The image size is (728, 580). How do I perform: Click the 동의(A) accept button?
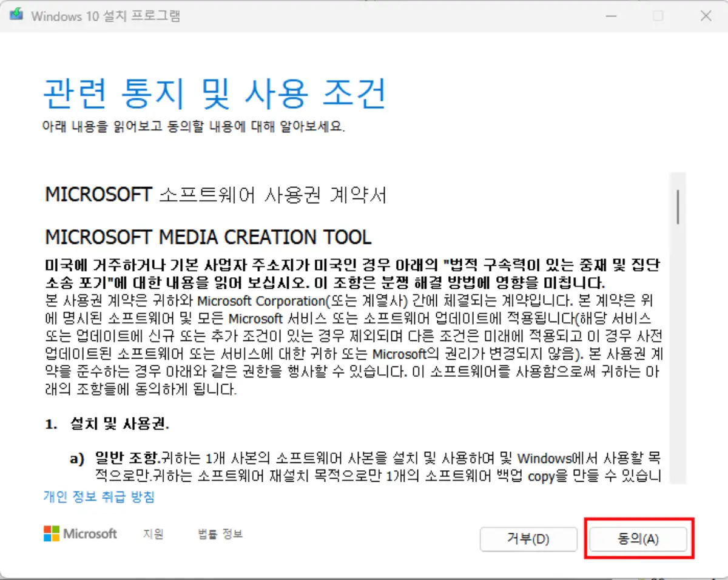pos(638,539)
